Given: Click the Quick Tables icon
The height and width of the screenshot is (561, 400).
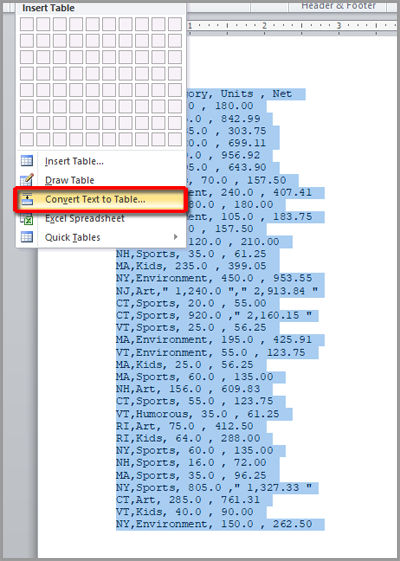Looking at the screenshot, I should coord(27,237).
